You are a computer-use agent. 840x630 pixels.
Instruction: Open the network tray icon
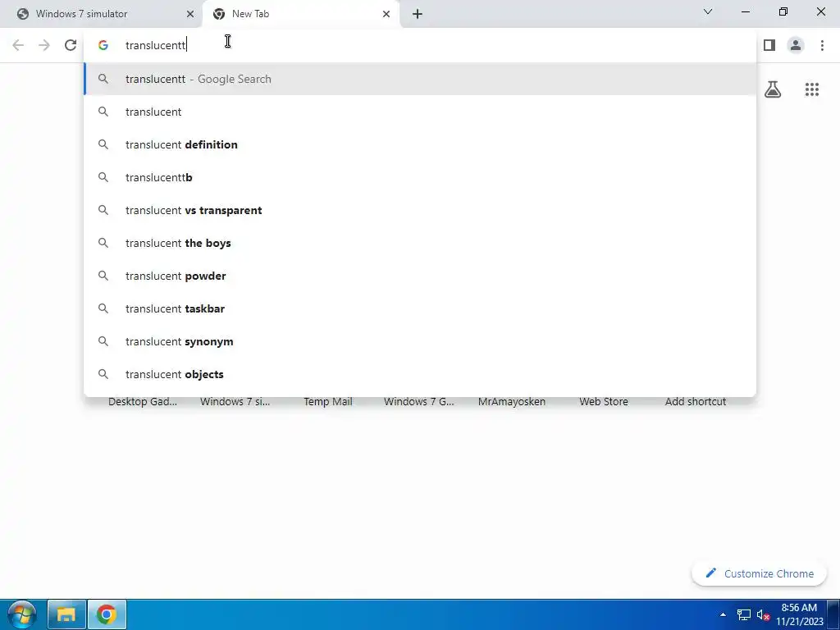tap(743, 614)
